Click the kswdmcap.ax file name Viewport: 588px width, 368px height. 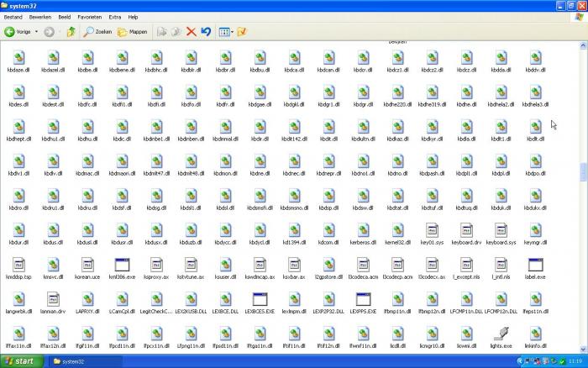260,277
